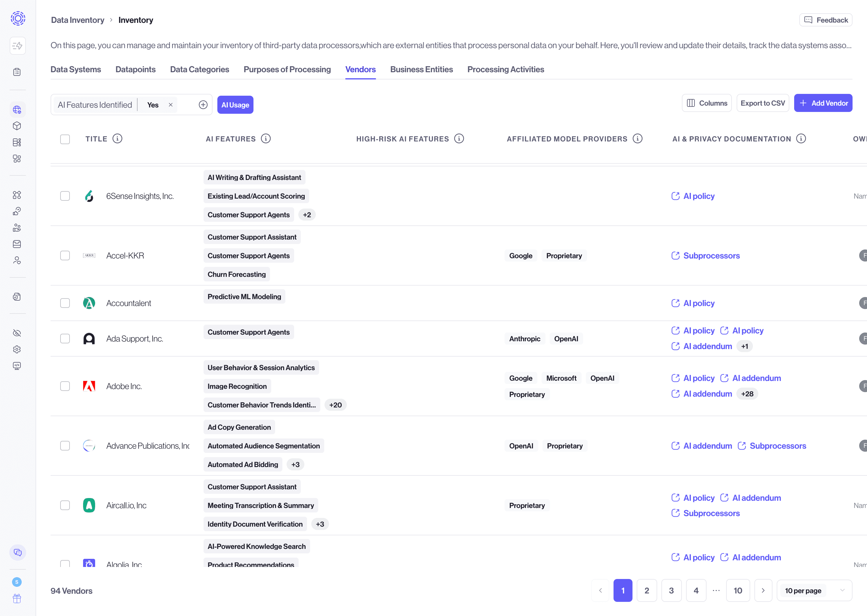Open the inbox envelope sidebar icon
Screen dimensions: 867x616
17,244
